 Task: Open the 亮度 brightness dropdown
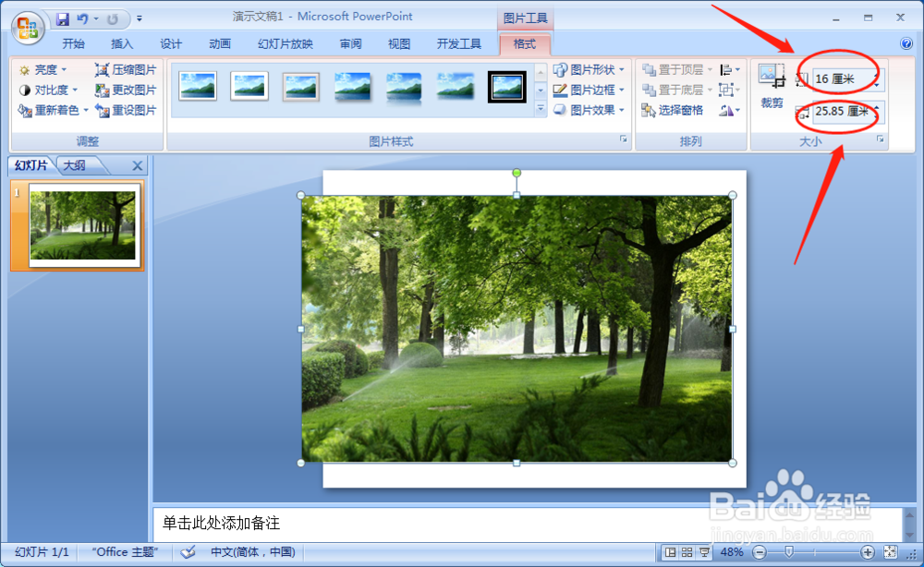click(43, 70)
